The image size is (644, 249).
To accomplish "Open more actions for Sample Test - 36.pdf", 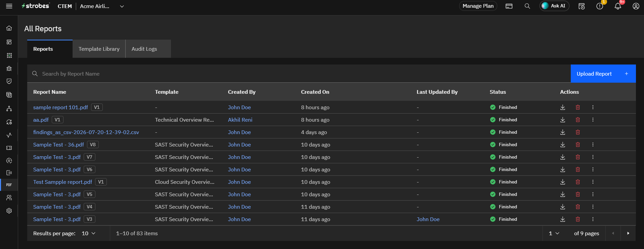I will point(593,144).
